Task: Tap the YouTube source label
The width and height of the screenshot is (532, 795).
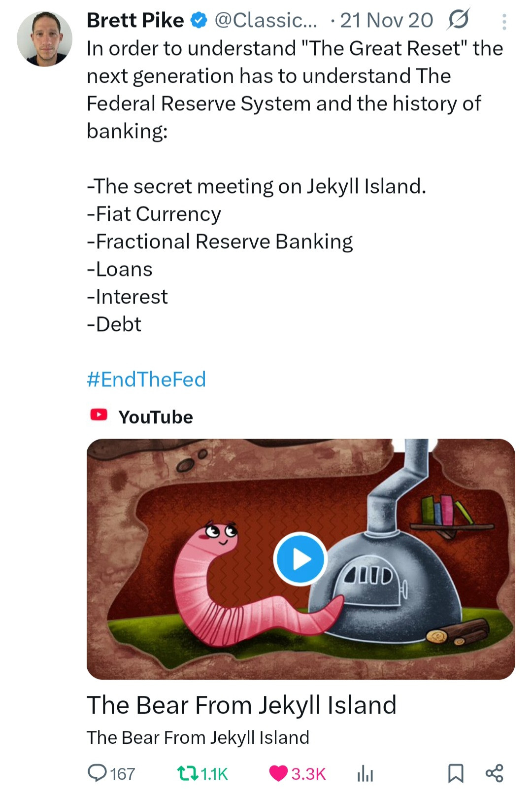Action: click(156, 417)
